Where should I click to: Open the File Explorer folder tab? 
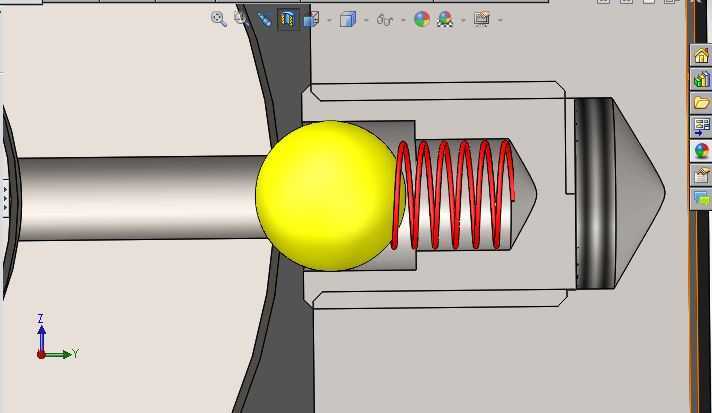[701, 103]
